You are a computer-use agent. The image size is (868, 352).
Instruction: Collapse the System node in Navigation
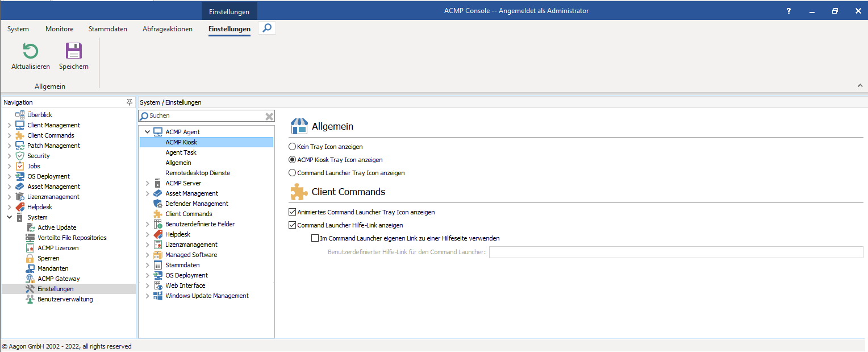(x=9, y=217)
